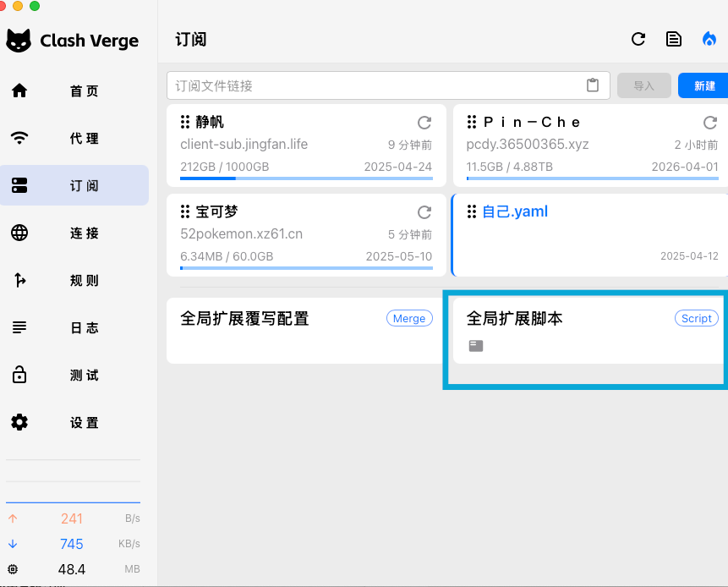The height and width of the screenshot is (587, 728).
Task: Click the Clash Verge cat logo
Action: click(19, 41)
